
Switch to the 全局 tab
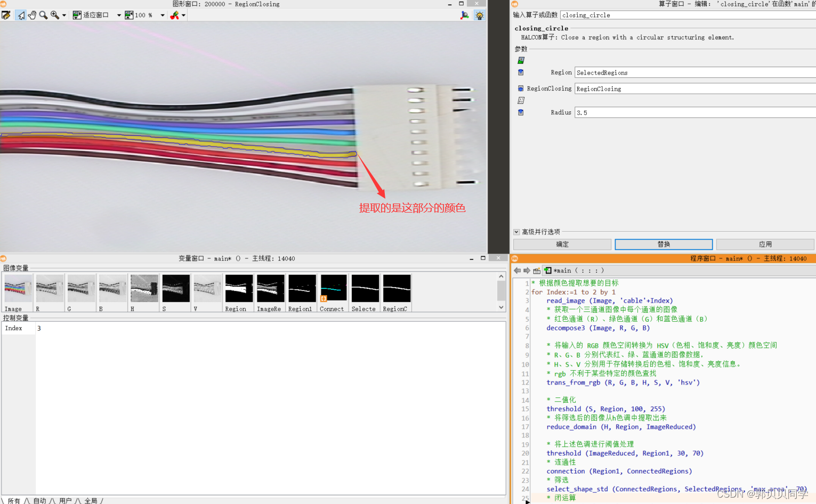coord(91,501)
